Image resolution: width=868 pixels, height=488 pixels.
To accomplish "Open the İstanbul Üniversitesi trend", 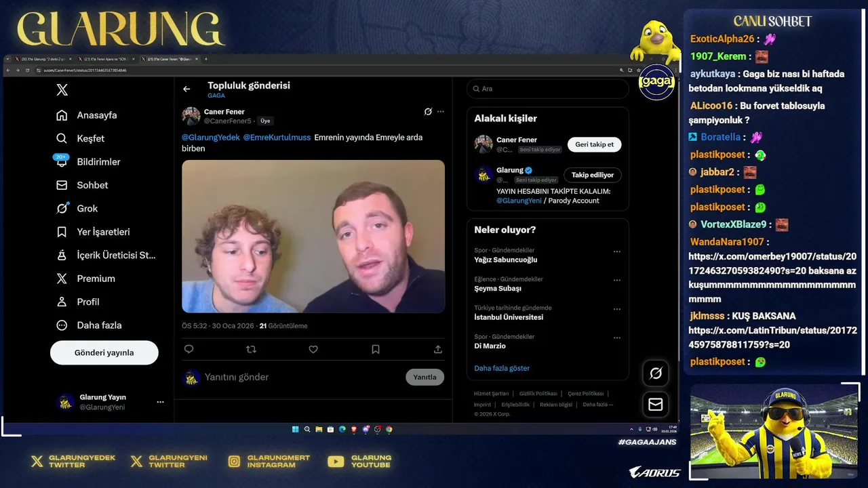I will pos(509,317).
